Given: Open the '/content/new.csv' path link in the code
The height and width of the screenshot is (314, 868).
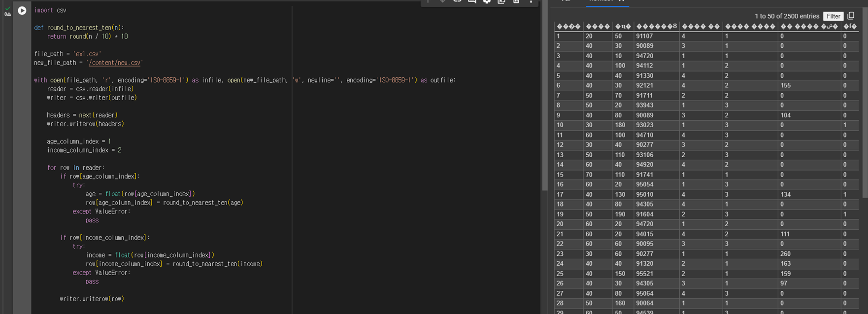Looking at the screenshot, I should click(115, 63).
